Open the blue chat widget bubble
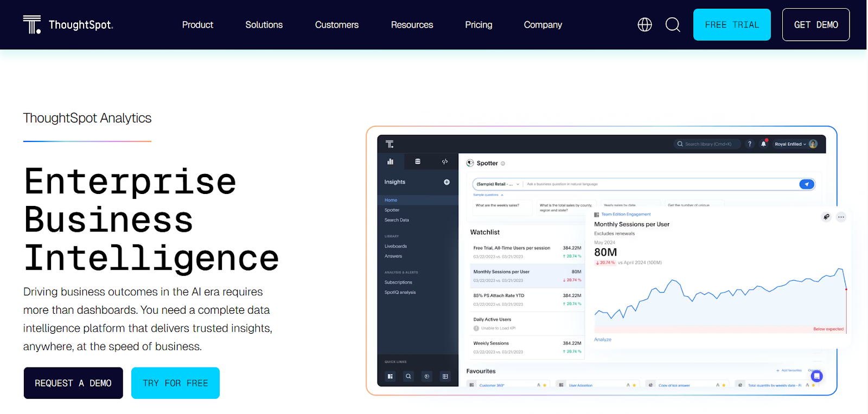 (x=817, y=376)
